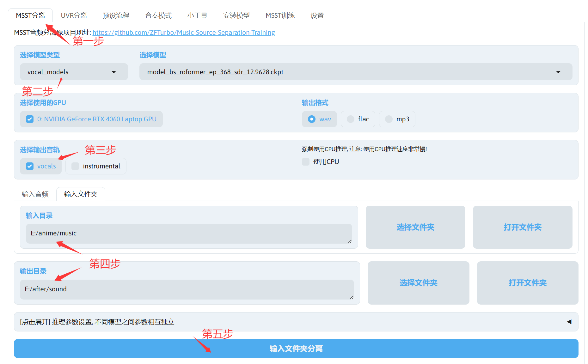Enable the 使用CPU checkbox
Screen dimensions: 588x364
pos(306,162)
